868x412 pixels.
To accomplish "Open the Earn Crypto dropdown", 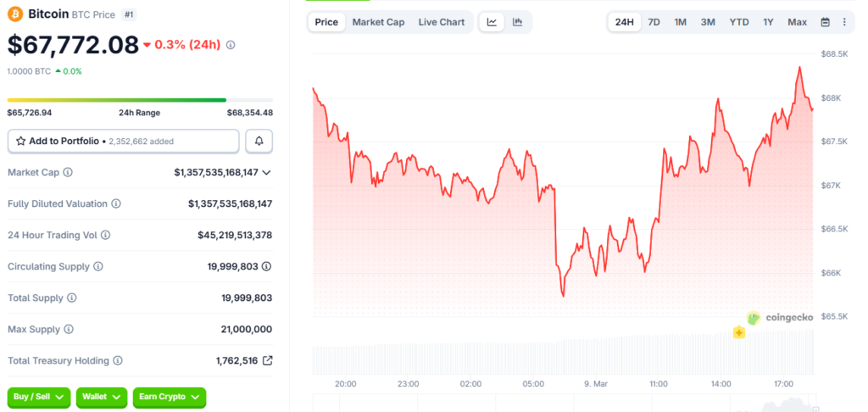I will [170, 397].
